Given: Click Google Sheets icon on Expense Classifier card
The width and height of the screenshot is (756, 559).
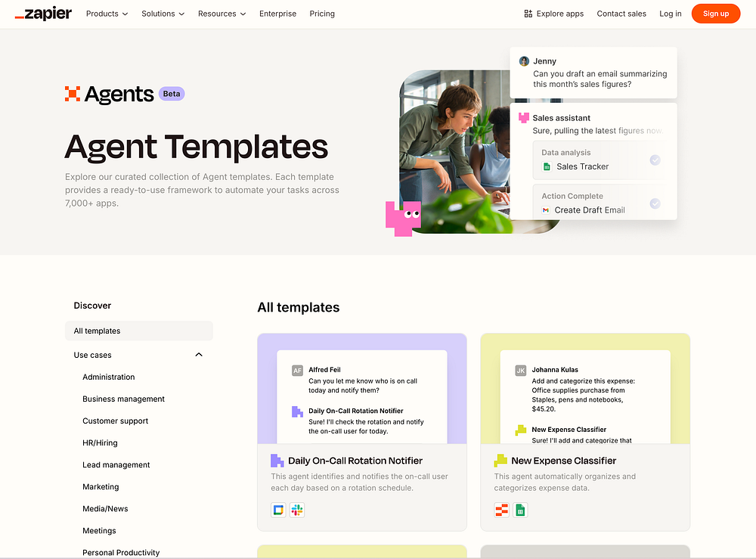Looking at the screenshot, I should click(520, 510).
